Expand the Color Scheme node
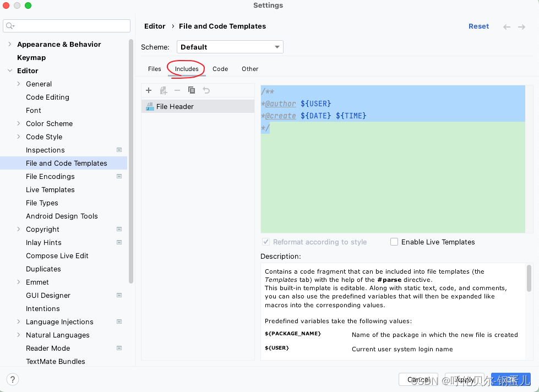539x392 pixels. click(x=19, y=123)
